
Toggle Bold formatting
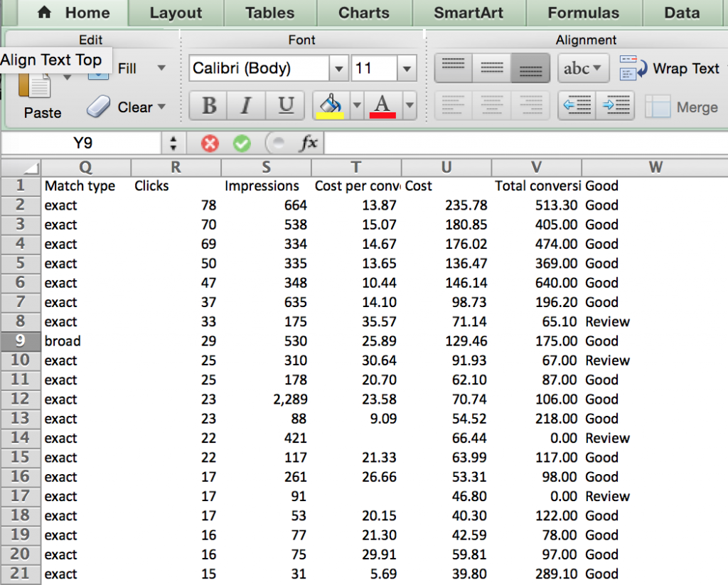pyautogui.click(x=209, y=106)
